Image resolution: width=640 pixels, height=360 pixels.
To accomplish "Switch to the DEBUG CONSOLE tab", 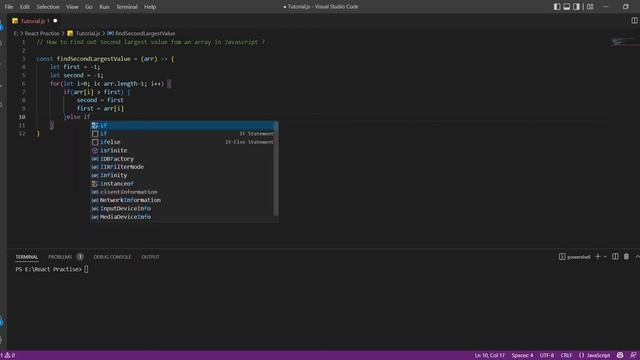I will tap(112, 257).
